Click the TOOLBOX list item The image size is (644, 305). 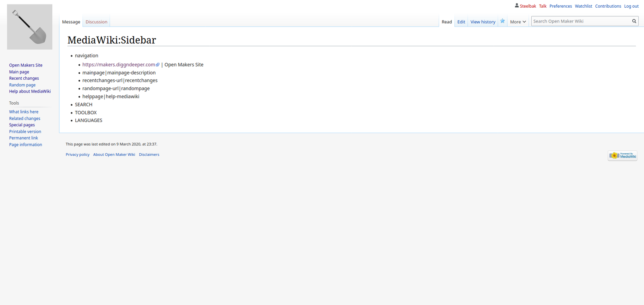point(86,113)
